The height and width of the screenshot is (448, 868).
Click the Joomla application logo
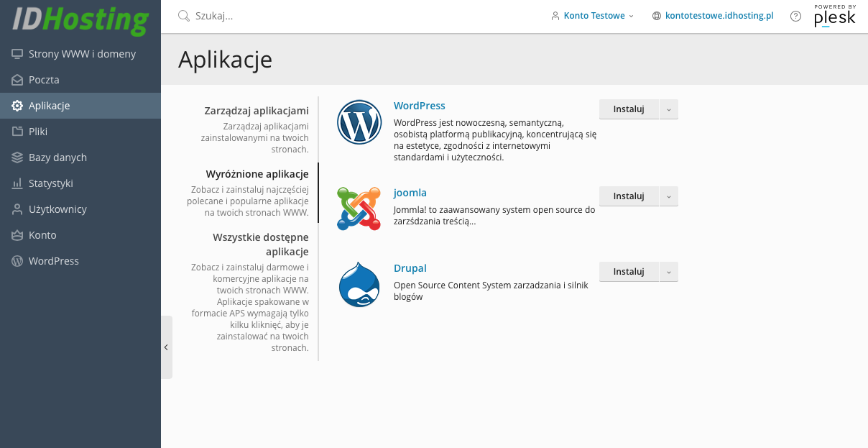[359, 209]
